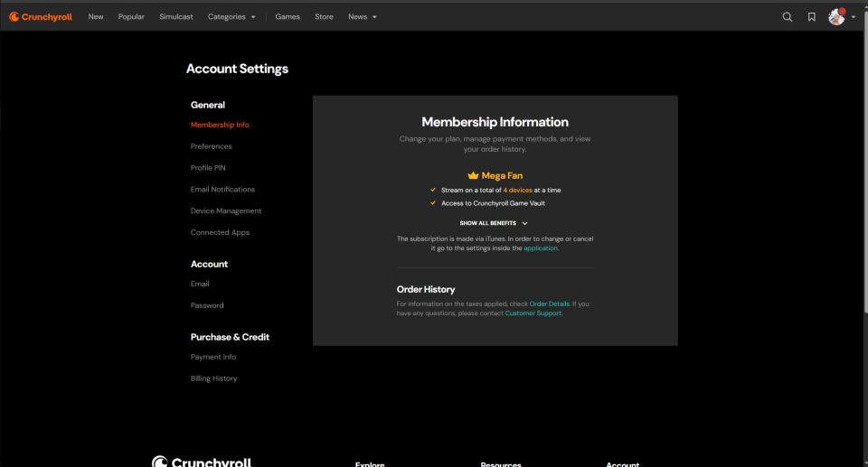Click the 'Account Settings' title
The height and width of the screenshot is (467, 868).
click(237, 69)
